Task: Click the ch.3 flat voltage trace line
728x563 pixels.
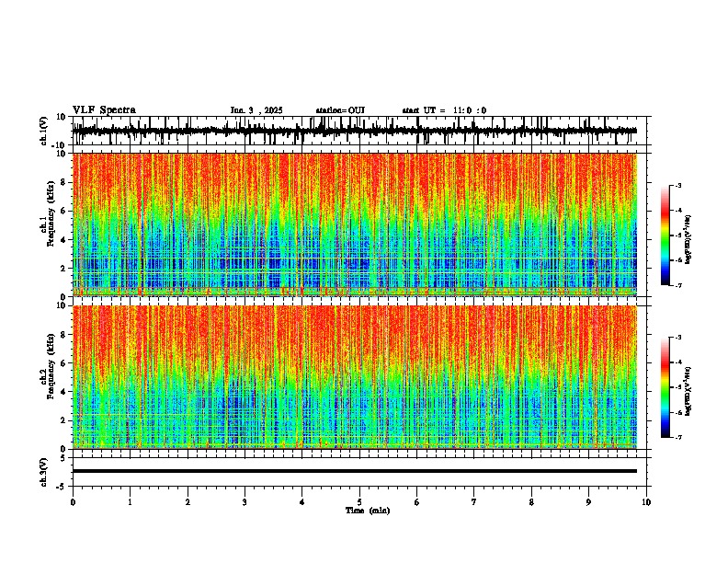Action: (355, 471)
